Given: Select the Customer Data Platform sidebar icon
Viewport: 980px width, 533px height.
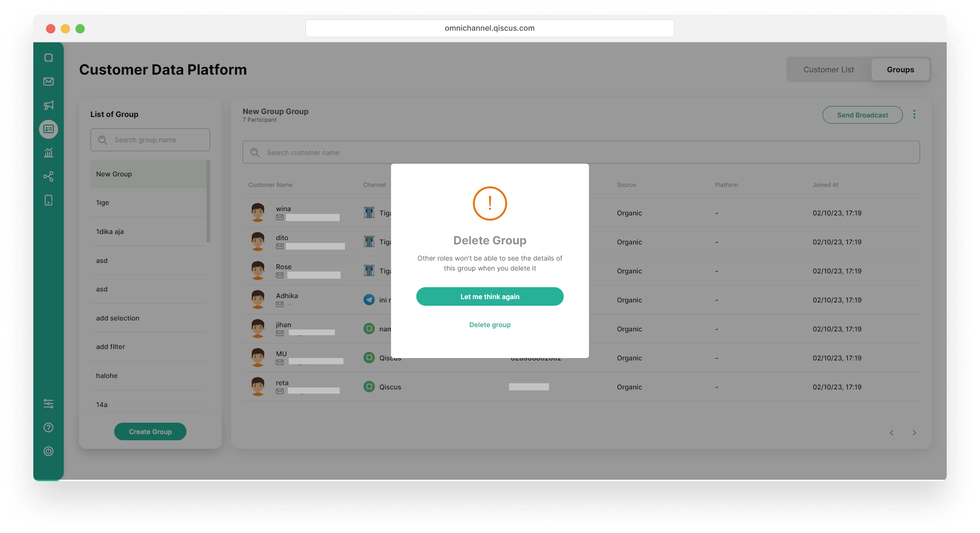Looking at the screenshot, I should coord(49,129).
